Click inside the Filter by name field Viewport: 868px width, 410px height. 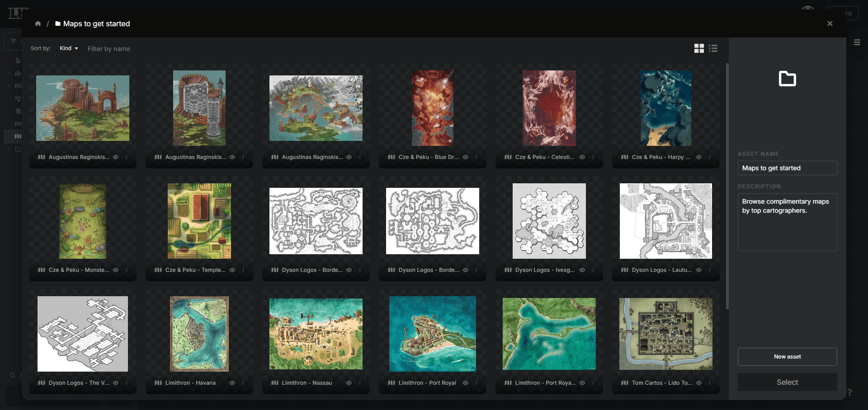(108, 49)
